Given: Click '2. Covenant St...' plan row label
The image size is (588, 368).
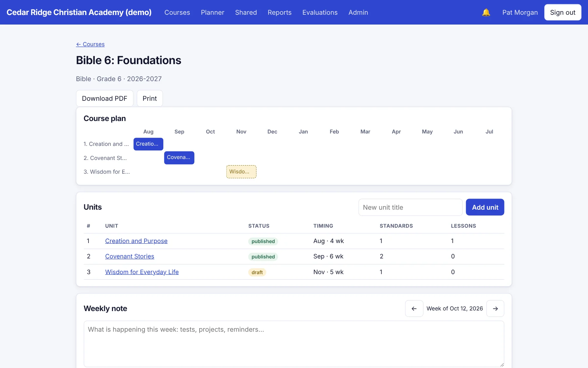Looking at the screenshot, I should coord(105,158).
